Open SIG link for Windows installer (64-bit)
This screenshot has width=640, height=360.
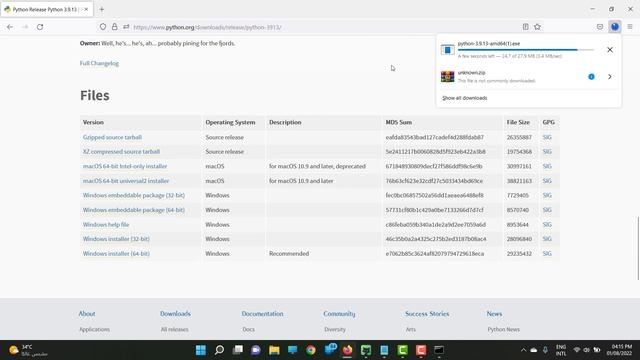[x=547, y=253]
